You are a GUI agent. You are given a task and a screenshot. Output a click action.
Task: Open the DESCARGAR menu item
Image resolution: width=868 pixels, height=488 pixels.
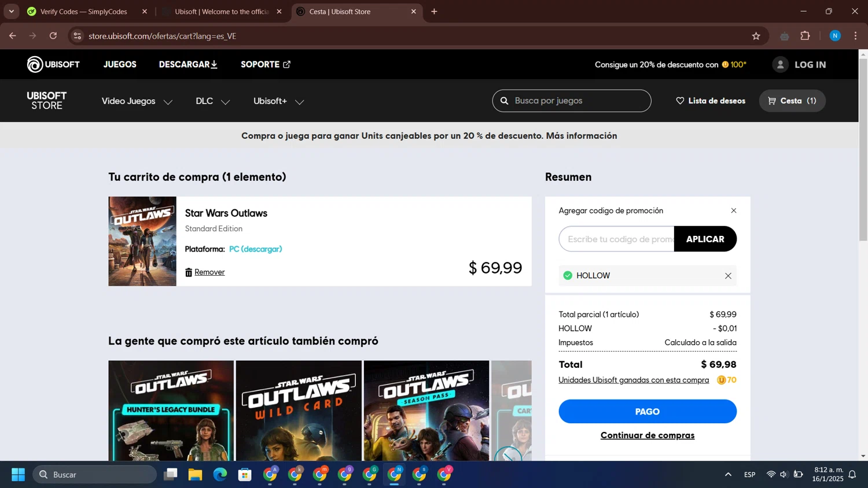pyautogui.click(x=188, y=64)
